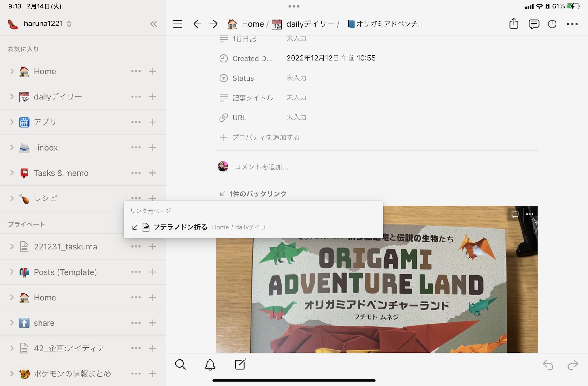Open the hamburger menu icon
Viewport: 588px width, 386px height.
coord(177,24)
